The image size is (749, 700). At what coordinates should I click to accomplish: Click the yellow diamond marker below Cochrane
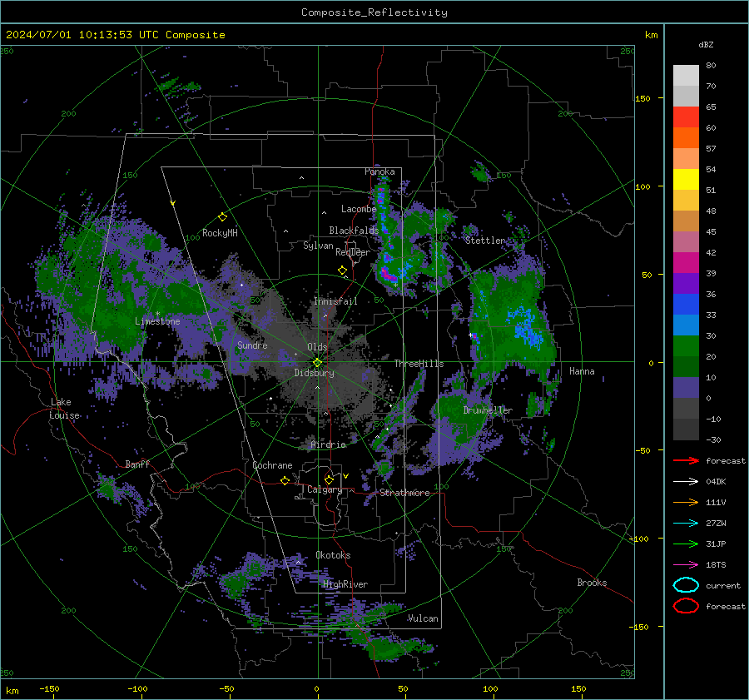(x=285, y=481)
